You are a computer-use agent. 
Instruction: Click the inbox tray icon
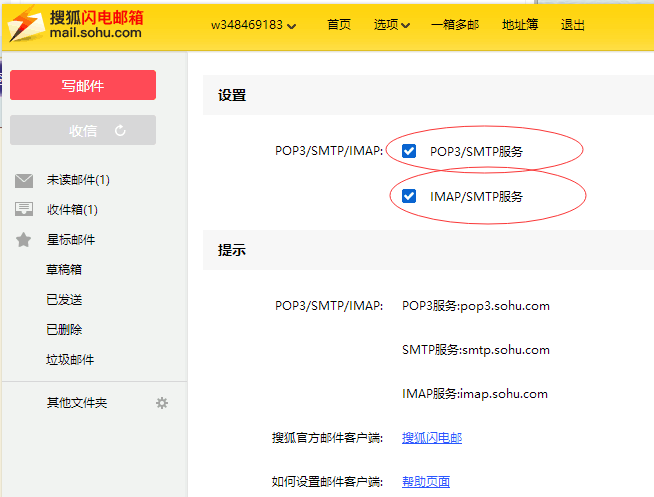coord(24,210)
